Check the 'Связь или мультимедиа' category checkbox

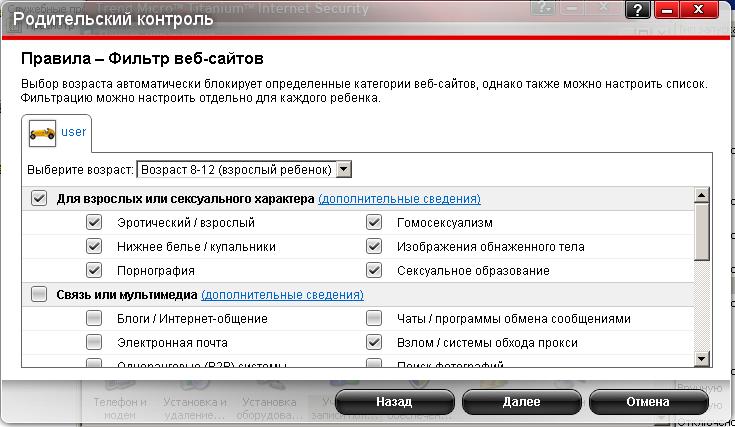[39, 294]
